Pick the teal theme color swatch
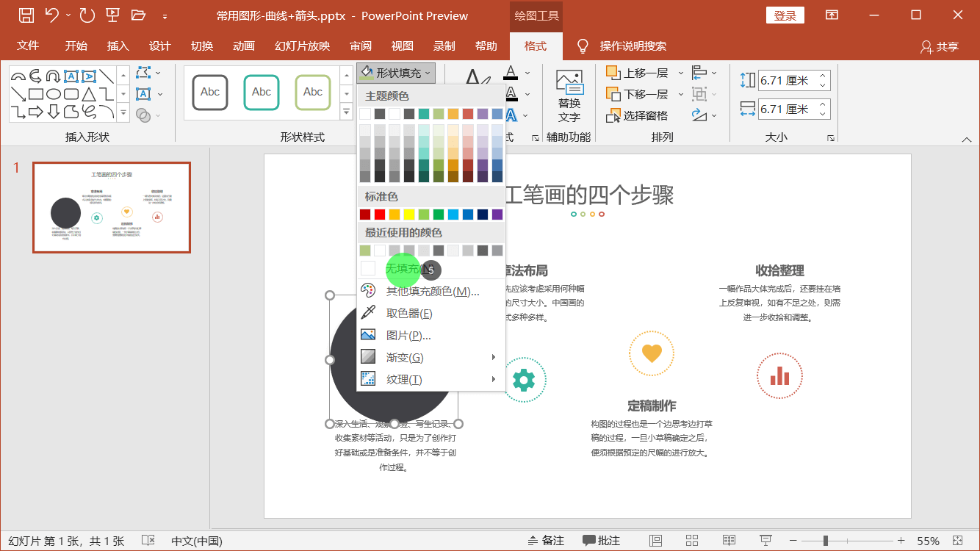The image size is (980, 551). pos(424,114)
